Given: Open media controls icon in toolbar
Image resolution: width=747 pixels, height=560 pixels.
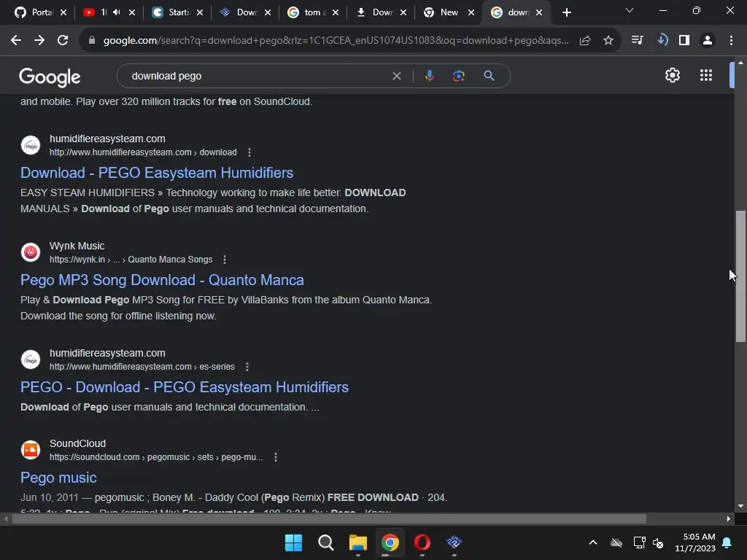Looking at the screenshot, I should (637, 41).
